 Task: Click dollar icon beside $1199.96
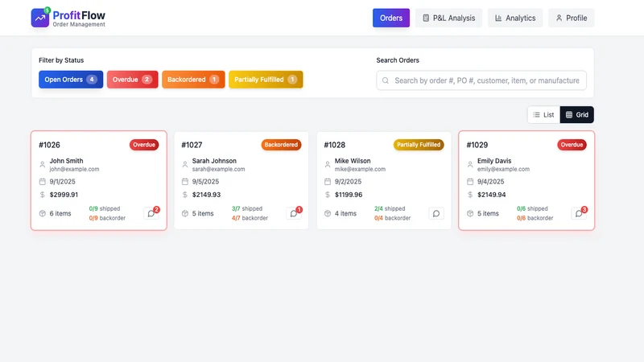coord(328,195)
